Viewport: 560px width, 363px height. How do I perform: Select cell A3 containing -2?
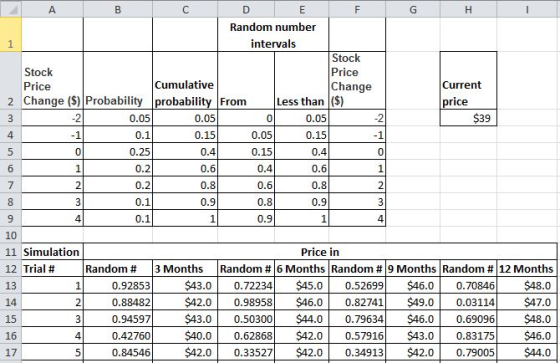(52, 118)
